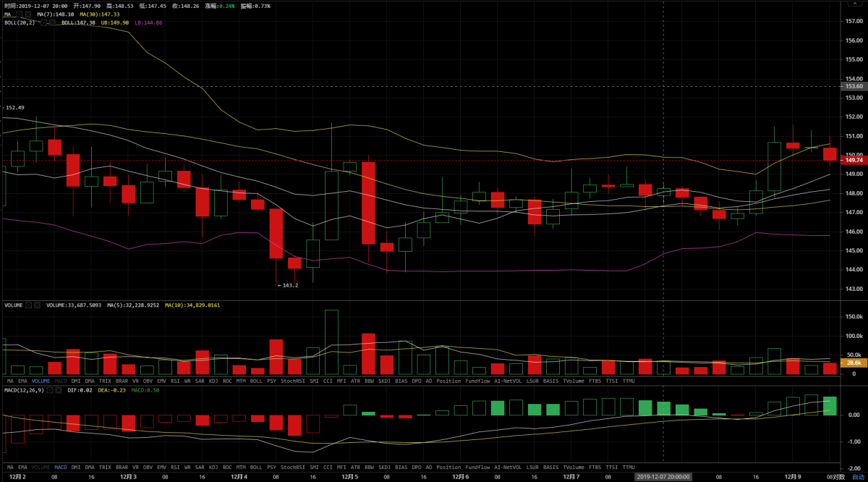Switch to StochRSI in bottom indicator row
This screenshot has width=868, height=482.
tap(292, 468)
